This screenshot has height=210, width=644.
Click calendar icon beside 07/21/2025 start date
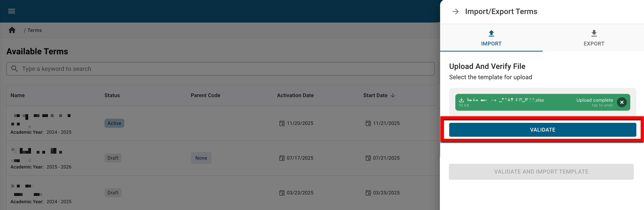coord(368,158)
